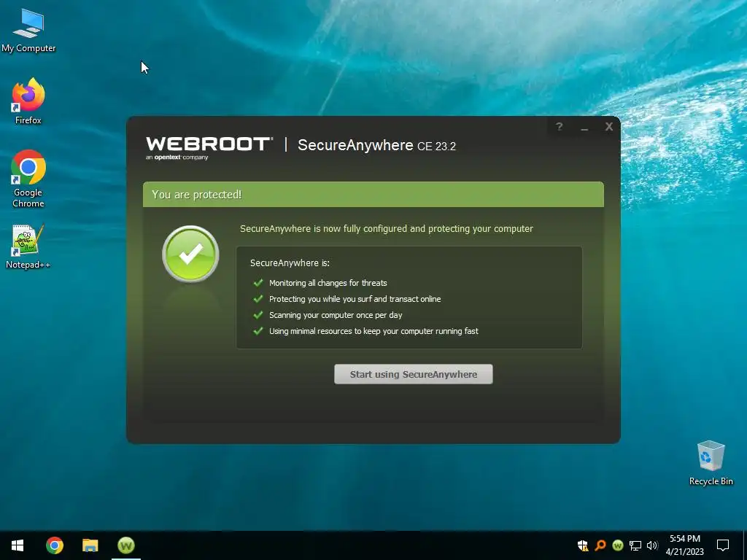Open Webroot green tray icon
This screenshot has width=747, height=560.
(618, 545)
